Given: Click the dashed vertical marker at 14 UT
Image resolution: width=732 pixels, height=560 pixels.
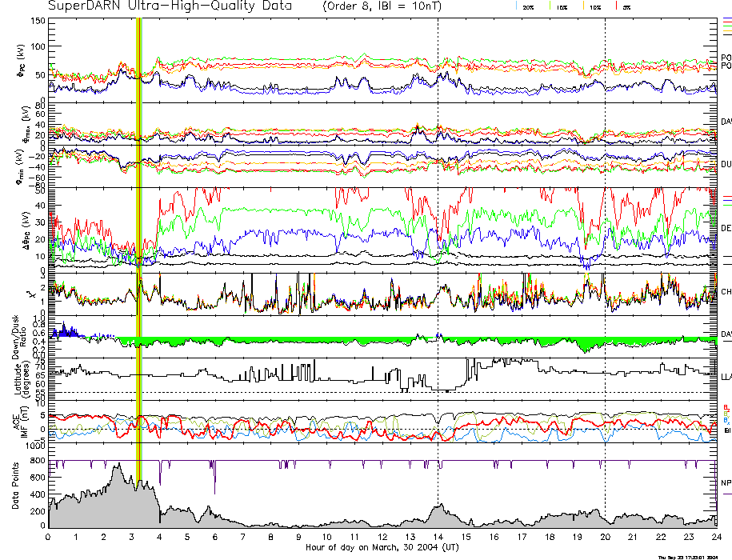Looking at the screenshot, I should pyautogui.click(x=438, y=273).
